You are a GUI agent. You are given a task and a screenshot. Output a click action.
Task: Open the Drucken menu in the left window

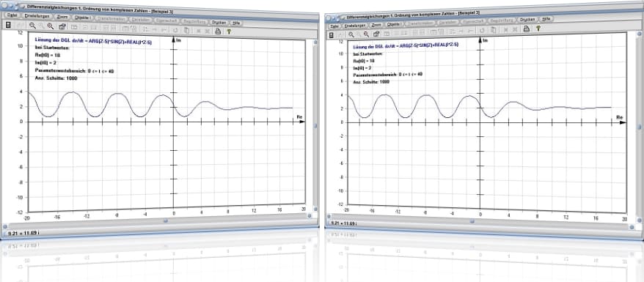point(219,23)
